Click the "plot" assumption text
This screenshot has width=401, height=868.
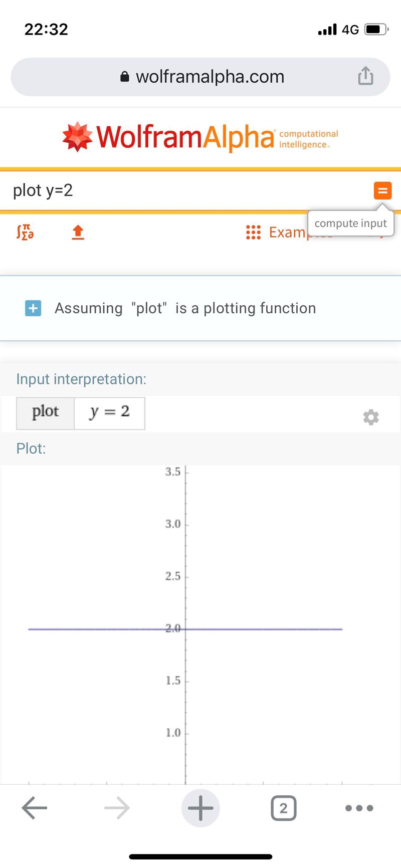pos(149,308)
